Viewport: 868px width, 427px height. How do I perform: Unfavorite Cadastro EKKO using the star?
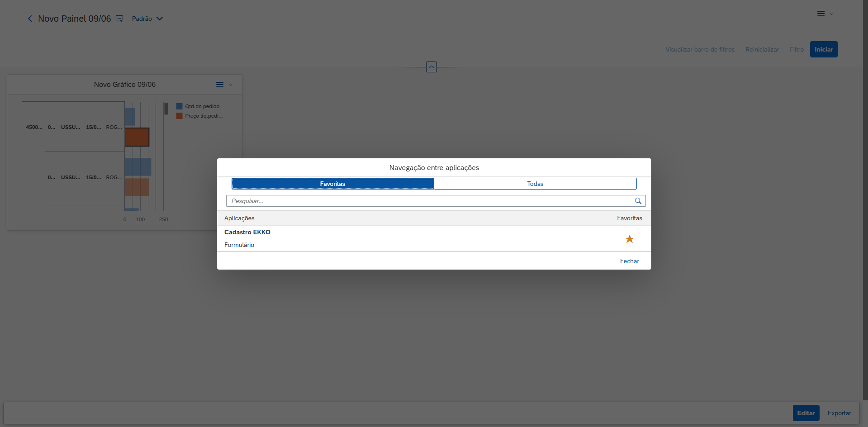629,239
